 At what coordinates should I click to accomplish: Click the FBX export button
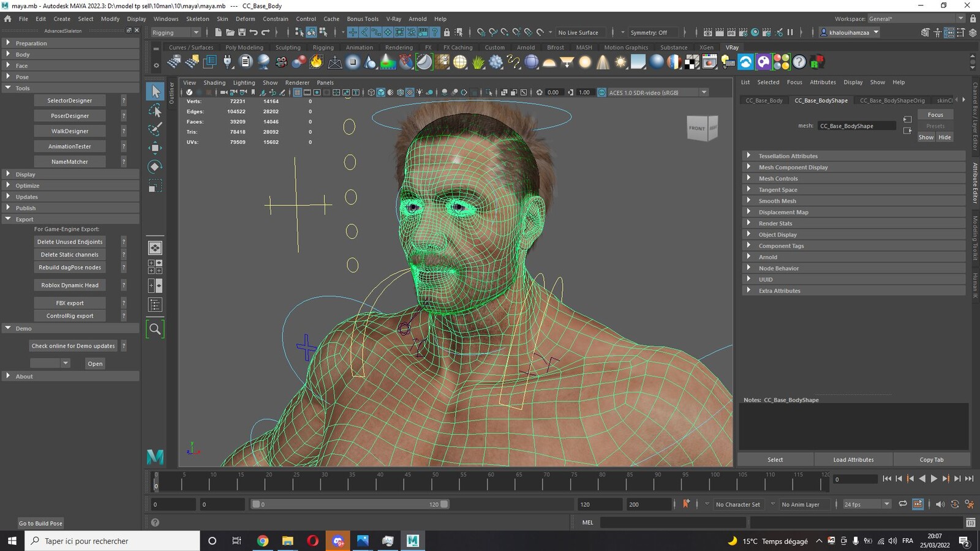click(70, 303)
